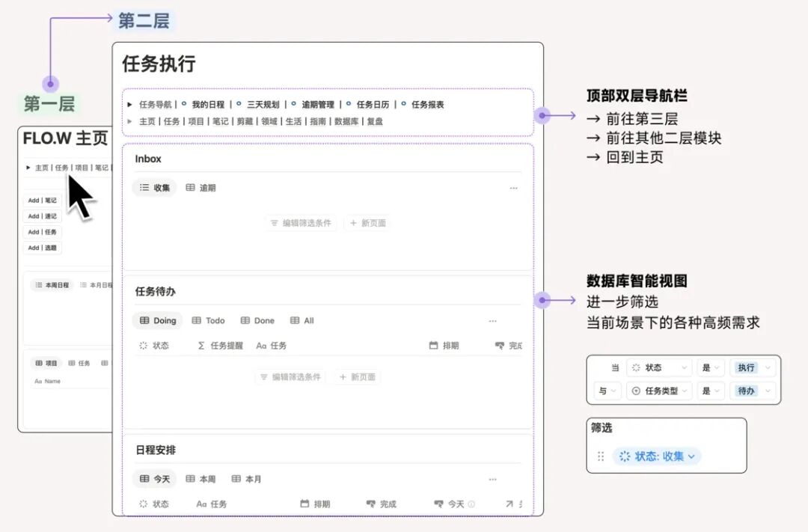
Task: Select the All view tab
Action: point(302,321)
